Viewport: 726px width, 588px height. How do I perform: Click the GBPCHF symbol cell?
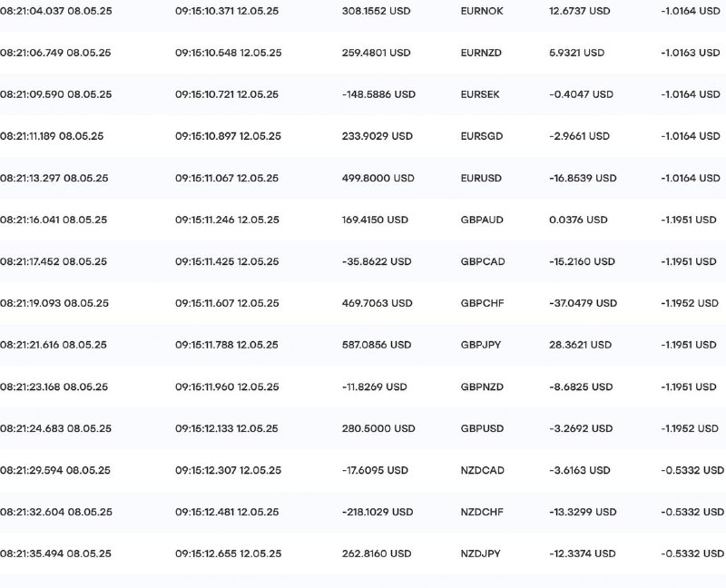coord(482,303)
